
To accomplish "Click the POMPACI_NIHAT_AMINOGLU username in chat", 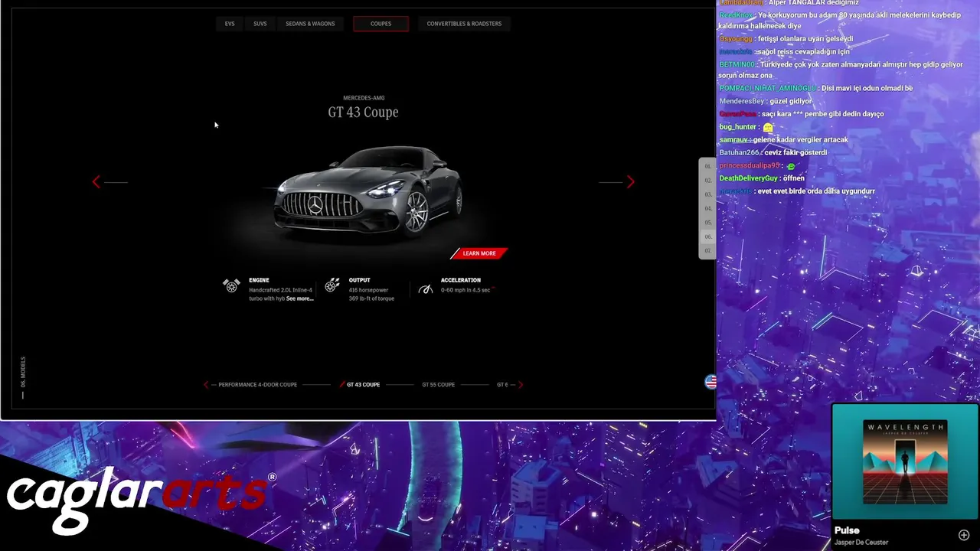I will [768, 88].
